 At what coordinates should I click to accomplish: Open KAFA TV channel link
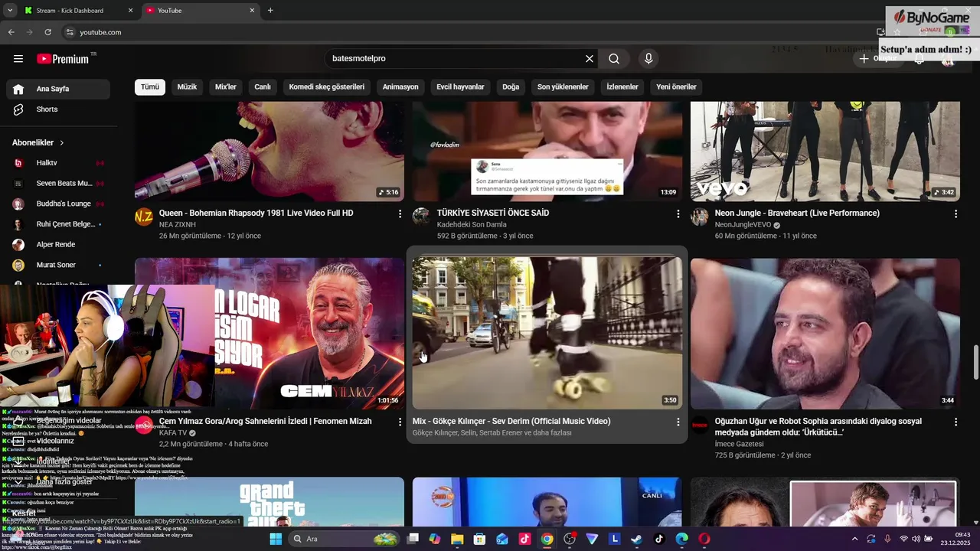tap(173, 433)
